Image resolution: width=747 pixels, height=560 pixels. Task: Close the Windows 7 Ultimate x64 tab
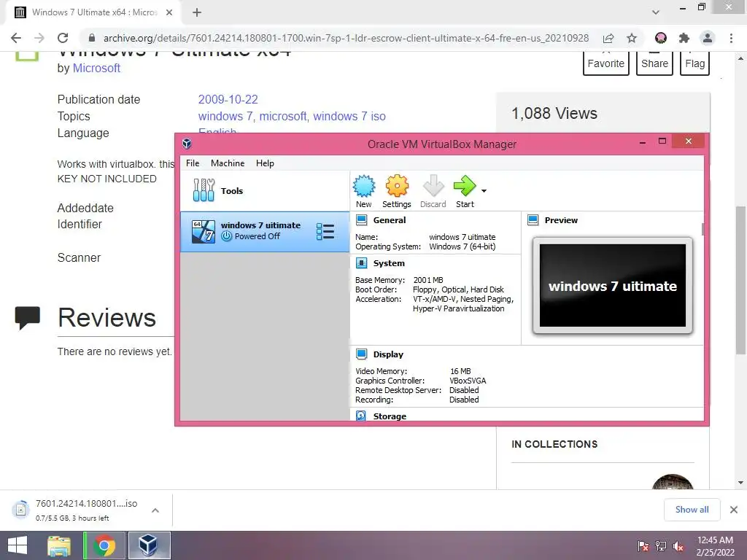click(169, 12)
